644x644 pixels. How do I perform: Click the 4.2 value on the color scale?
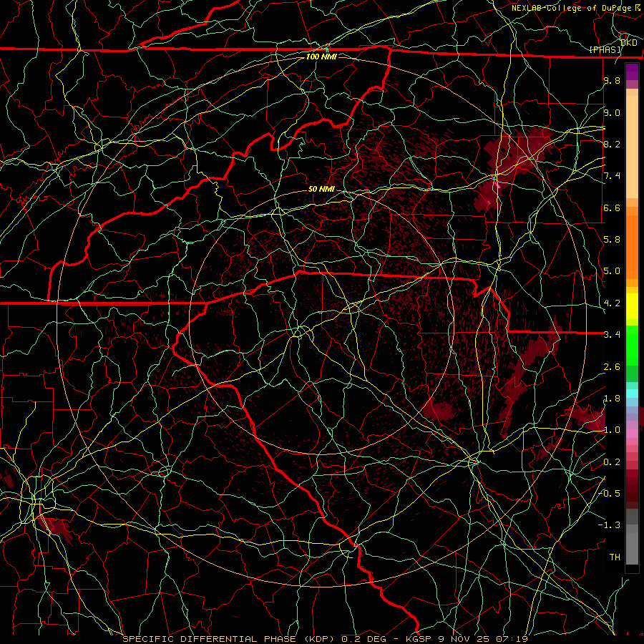612,303
